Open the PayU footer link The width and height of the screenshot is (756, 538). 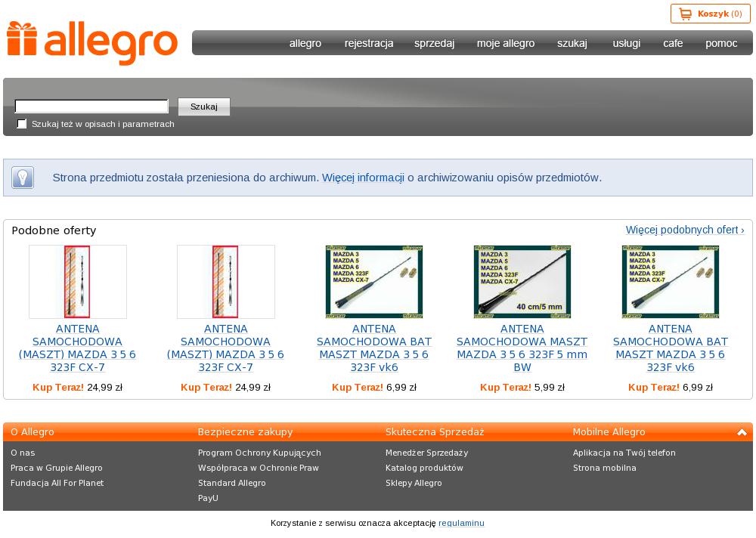209,498
